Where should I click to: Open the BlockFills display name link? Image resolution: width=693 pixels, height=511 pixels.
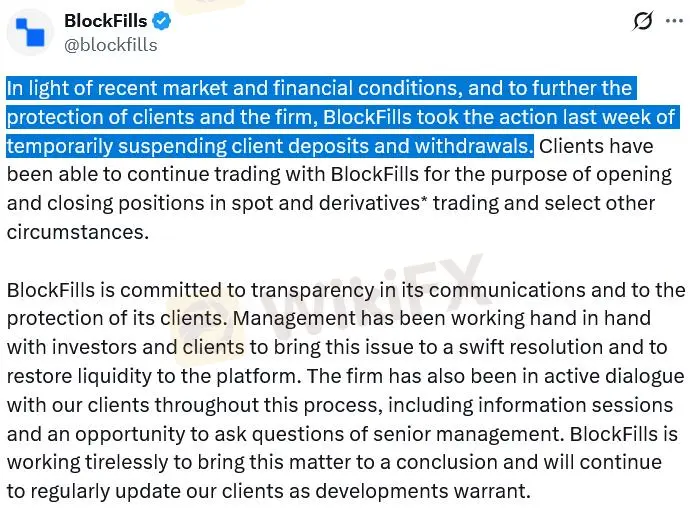(105, 20)
